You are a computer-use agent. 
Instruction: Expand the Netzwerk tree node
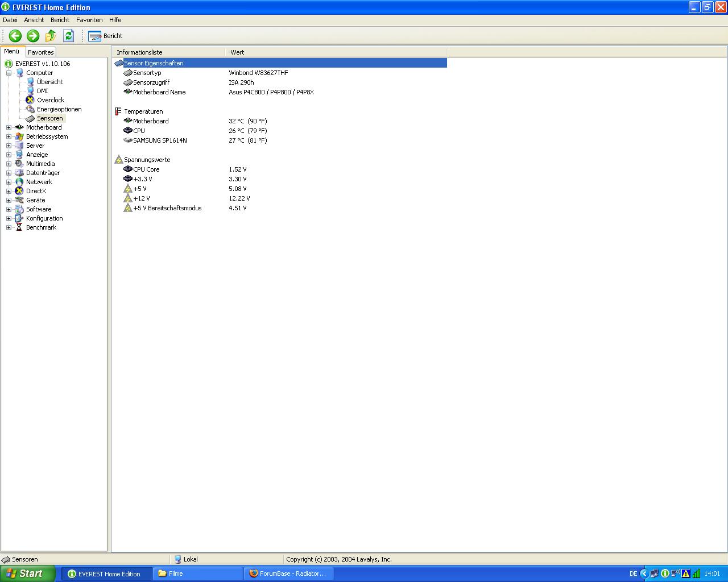9,182
